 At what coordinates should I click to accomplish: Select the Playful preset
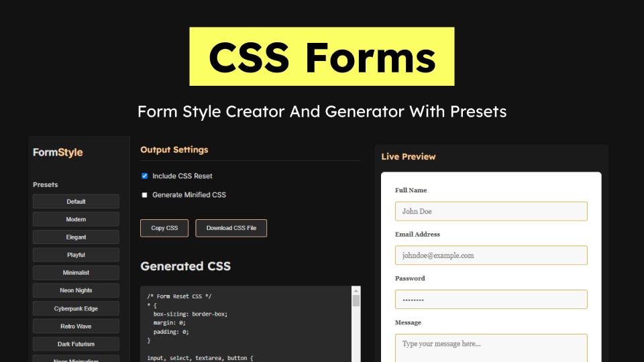pos(76,255)
